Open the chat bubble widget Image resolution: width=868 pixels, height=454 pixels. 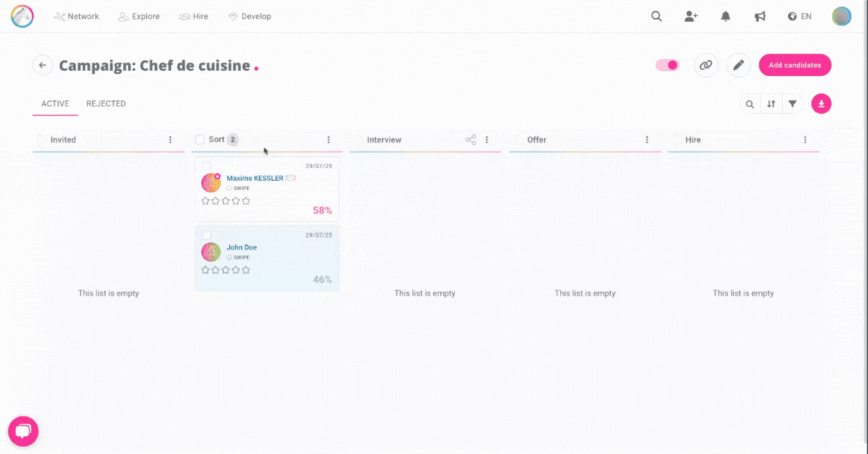point(23,431)
